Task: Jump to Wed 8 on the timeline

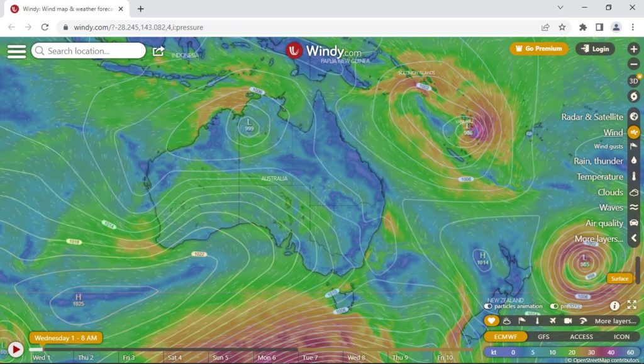Action: (356, 358)
